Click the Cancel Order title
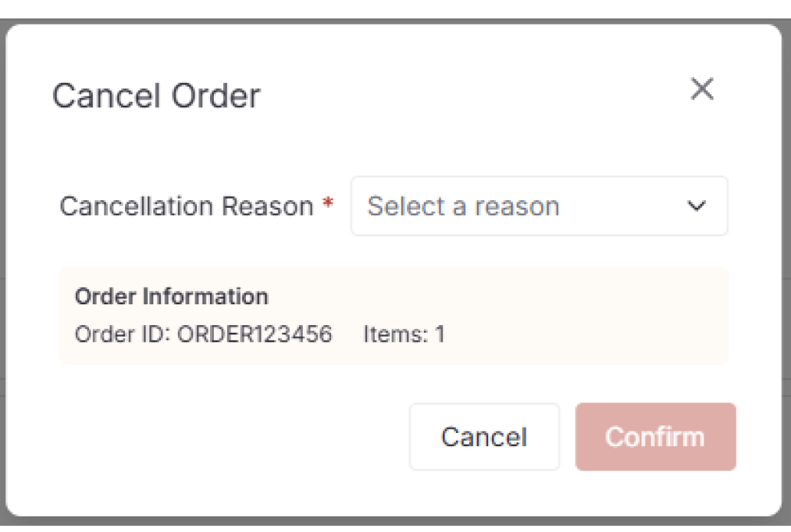This screenshot has height=532, width=791. point(156,95)
